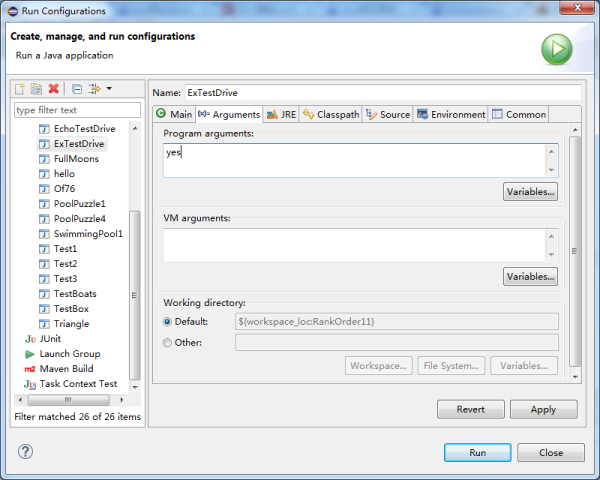Click the Apply button
This screenshot has height=480, width=600.
[543, 409]
